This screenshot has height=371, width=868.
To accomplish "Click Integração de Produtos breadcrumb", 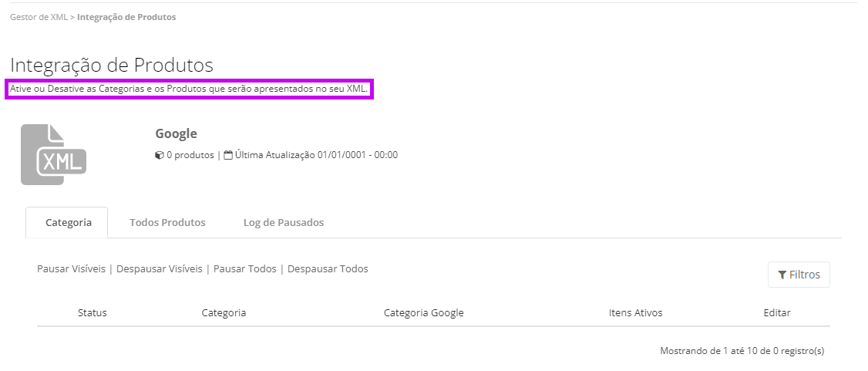I will [126, 17].
